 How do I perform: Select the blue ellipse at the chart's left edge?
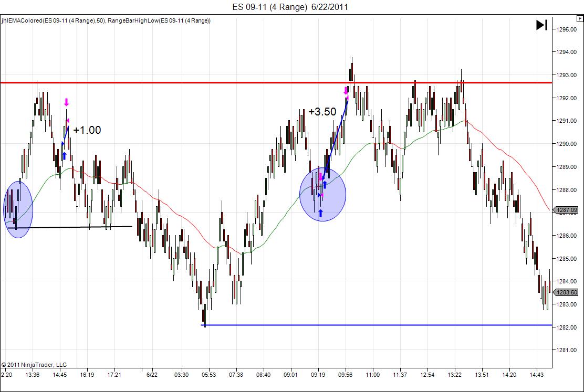(18, 209)
